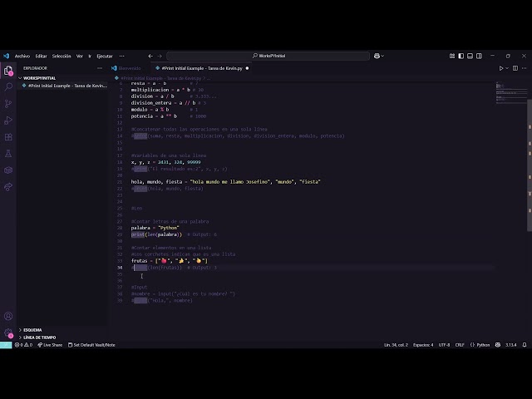Change the CRLF end-of-line sequence

[460, 345]
